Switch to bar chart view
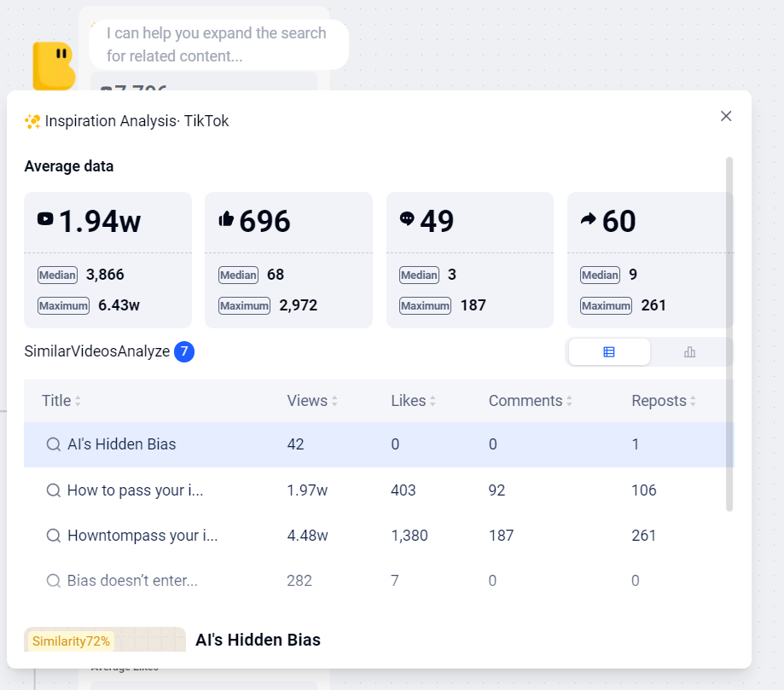This screenshot has width=784, height=690. click(x=689, y=352)
